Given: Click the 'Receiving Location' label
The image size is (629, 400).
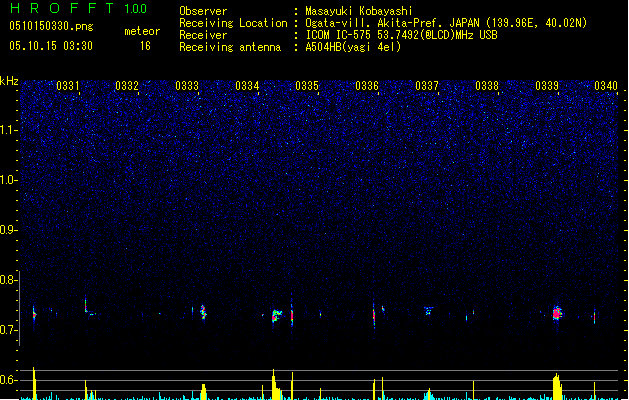Looking at the screenshot, I should point(233,23).
